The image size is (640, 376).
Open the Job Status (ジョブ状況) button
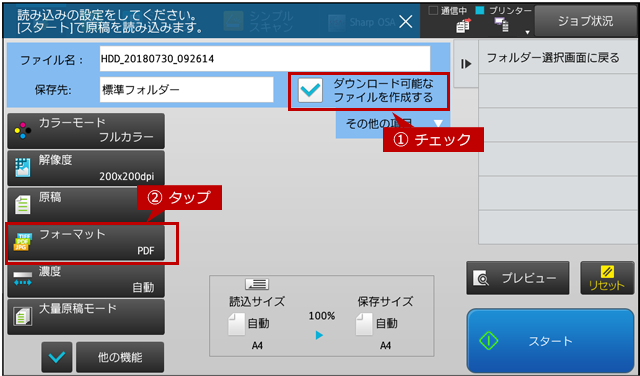click(x=585, y=21)
